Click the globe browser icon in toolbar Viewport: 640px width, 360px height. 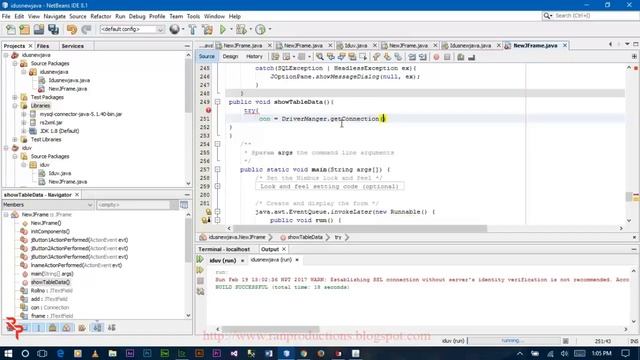[x=174, y=29]
